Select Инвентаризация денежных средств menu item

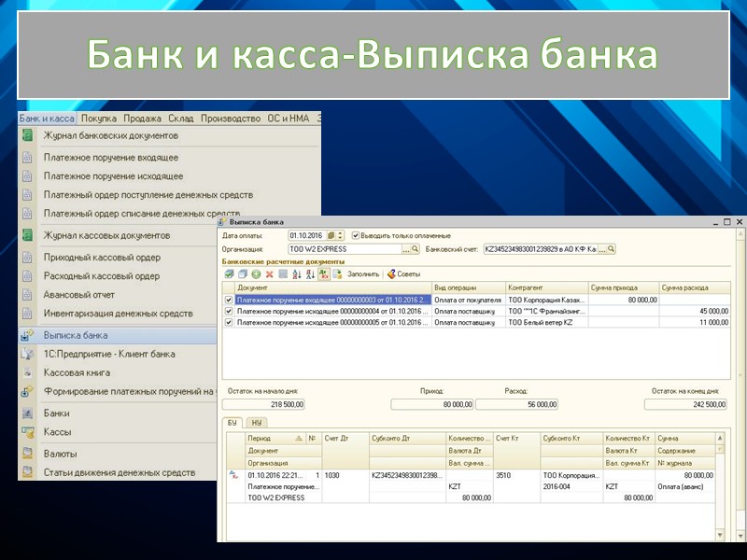119,314
